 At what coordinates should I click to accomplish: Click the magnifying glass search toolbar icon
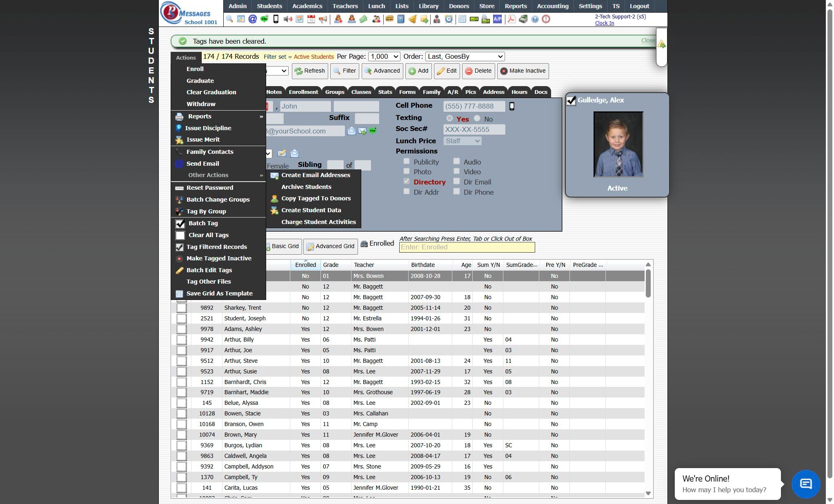pyautogui.click(x=229, y=19)
